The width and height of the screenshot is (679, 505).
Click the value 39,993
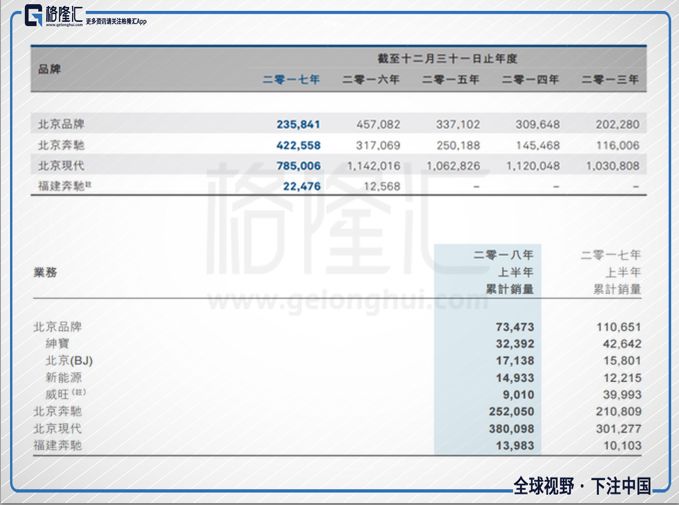[x=622, y=395]
